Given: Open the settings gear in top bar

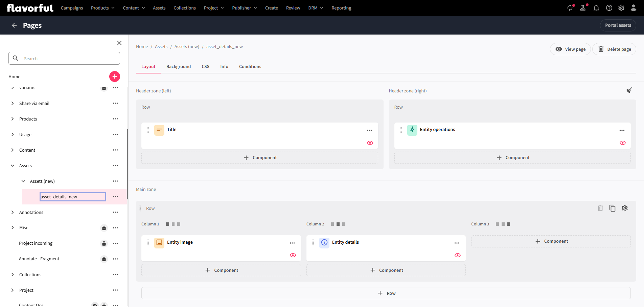Looking at the screenshot, I should pyautogui.click(x=621, y=8).
